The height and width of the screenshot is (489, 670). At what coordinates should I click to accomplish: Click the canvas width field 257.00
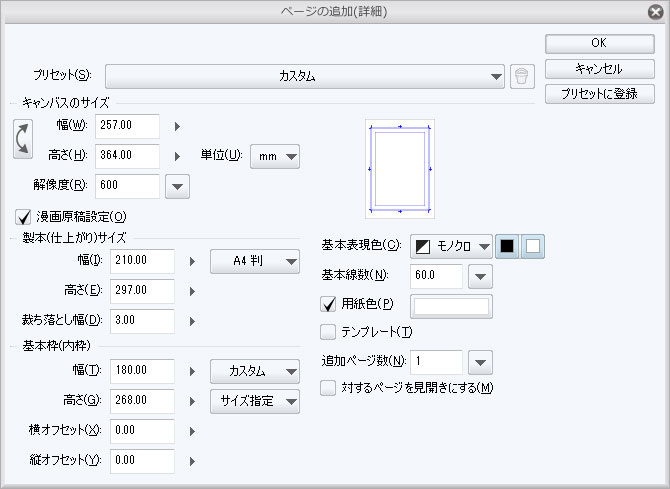(x=127, y=126)
